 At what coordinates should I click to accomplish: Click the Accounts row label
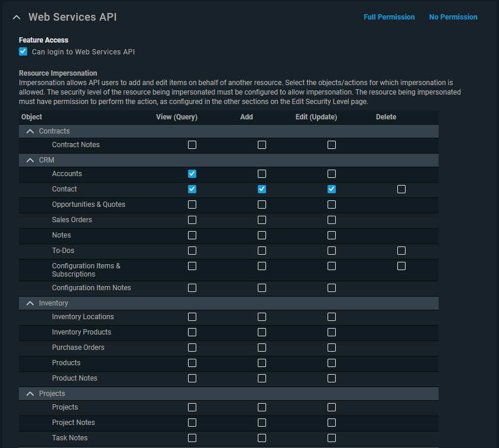tap(67, 174)
